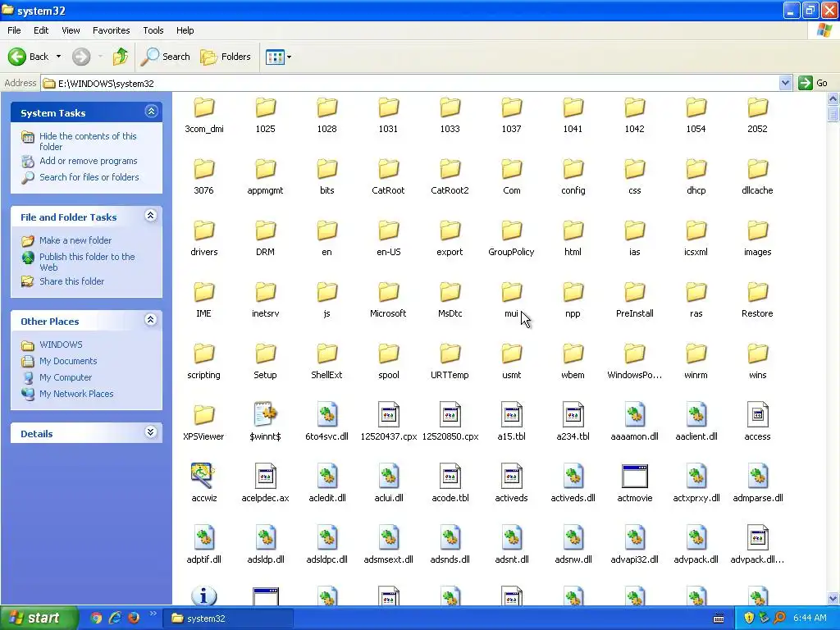Select the advapi32.dll file
Screen dimensions: 840x630
634,546
